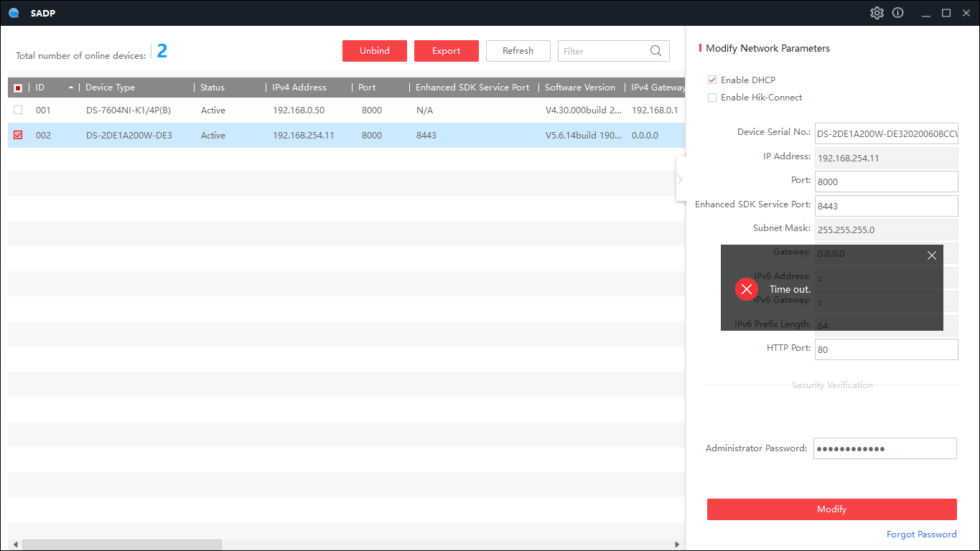Viewport: 980px width, 551px height.
Task: Click the HTTP Port field
Action: [x=887, y=349]
